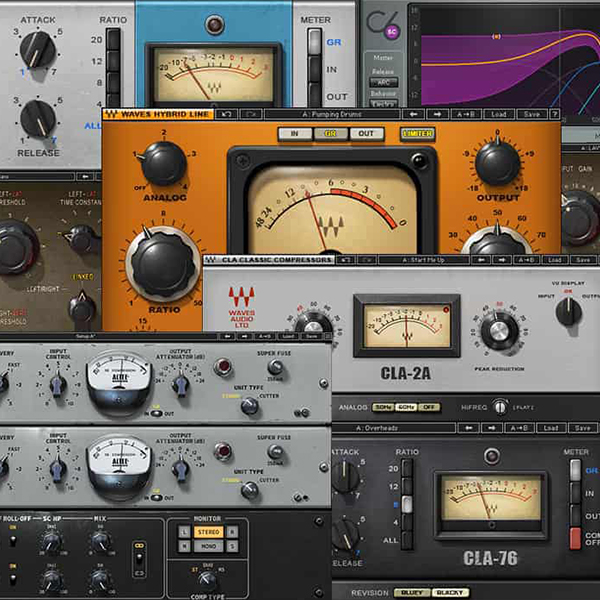Select IN meter mode on Hybrid Line
The image size is (600, 600).
[x=294, y=134]
